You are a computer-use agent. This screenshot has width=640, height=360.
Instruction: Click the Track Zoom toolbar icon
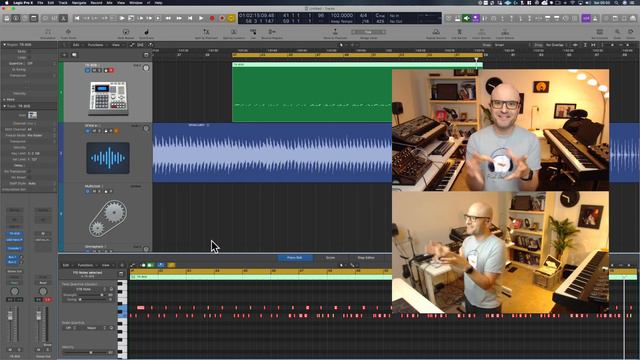coord(68,32)
